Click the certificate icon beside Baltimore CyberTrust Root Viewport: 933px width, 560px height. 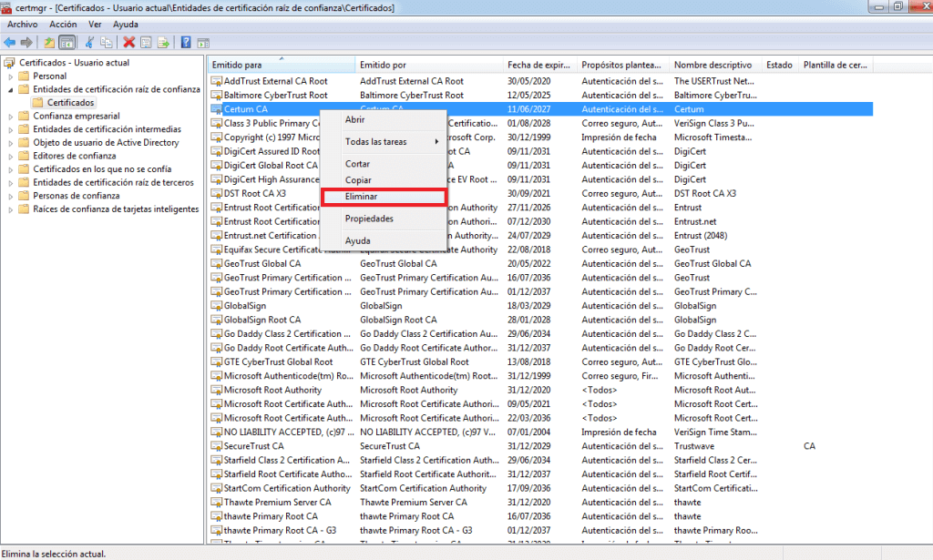(217, 95)
